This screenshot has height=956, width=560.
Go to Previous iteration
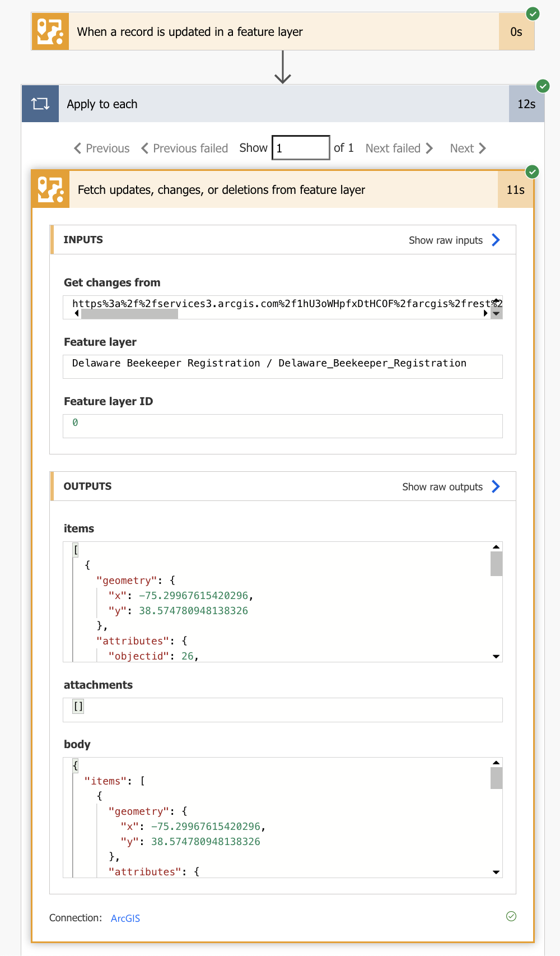click(x=102, y=148)
